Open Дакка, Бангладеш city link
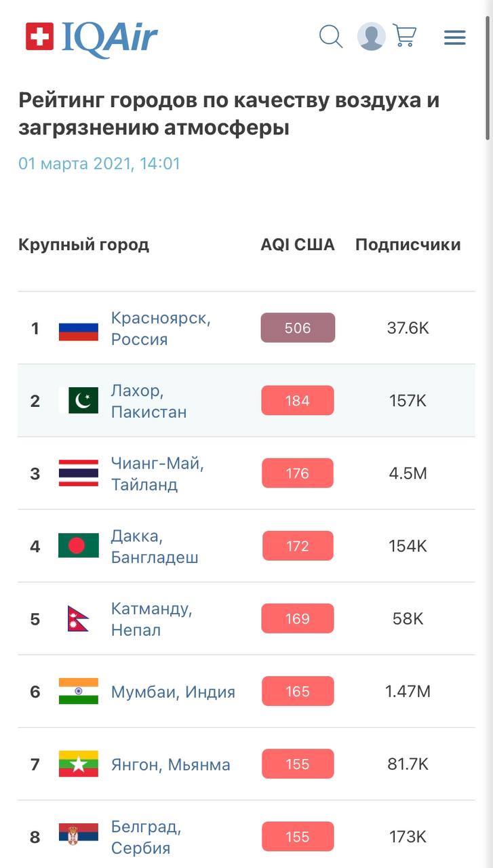The width and height of the screenshot is (493, 868). [x=155, y=547]
